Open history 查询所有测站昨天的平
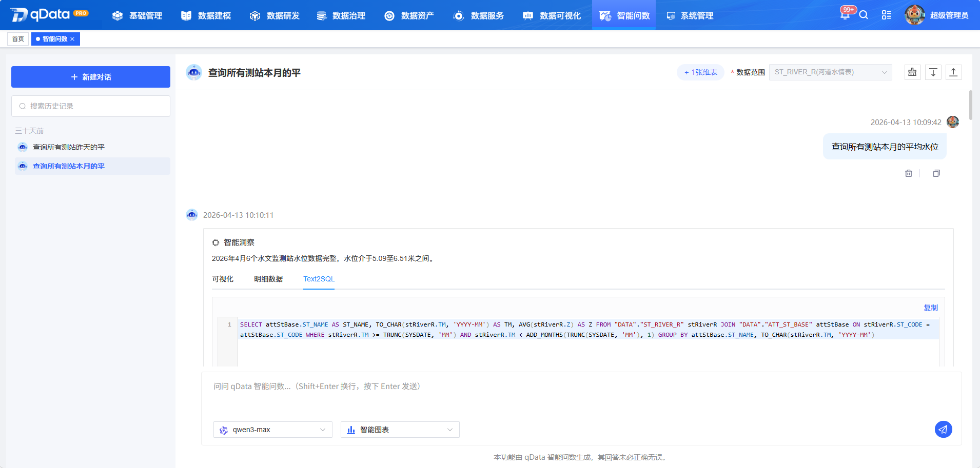 92,147
